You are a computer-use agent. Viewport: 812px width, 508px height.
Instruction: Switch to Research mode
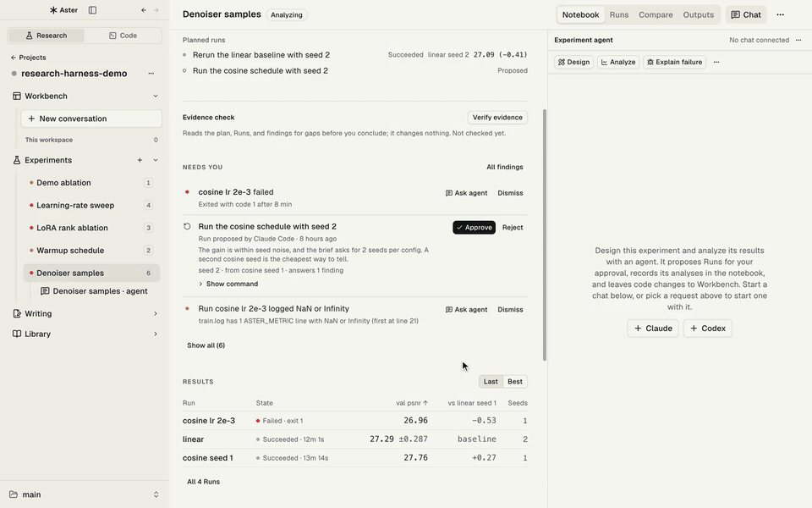coord(46,36)
